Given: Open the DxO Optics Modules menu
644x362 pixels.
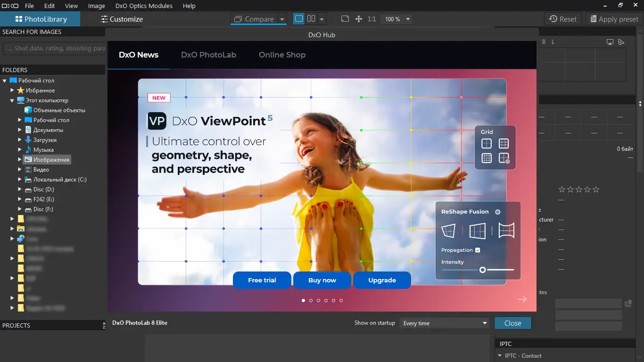Looking at the screenshot, I should [144, 6].
